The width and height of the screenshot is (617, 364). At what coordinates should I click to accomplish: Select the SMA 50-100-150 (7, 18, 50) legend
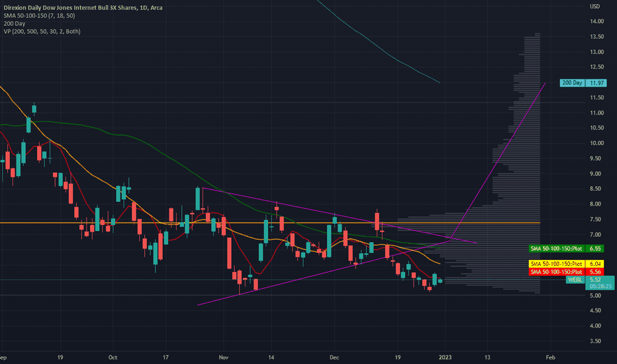(x=39, y=15)
